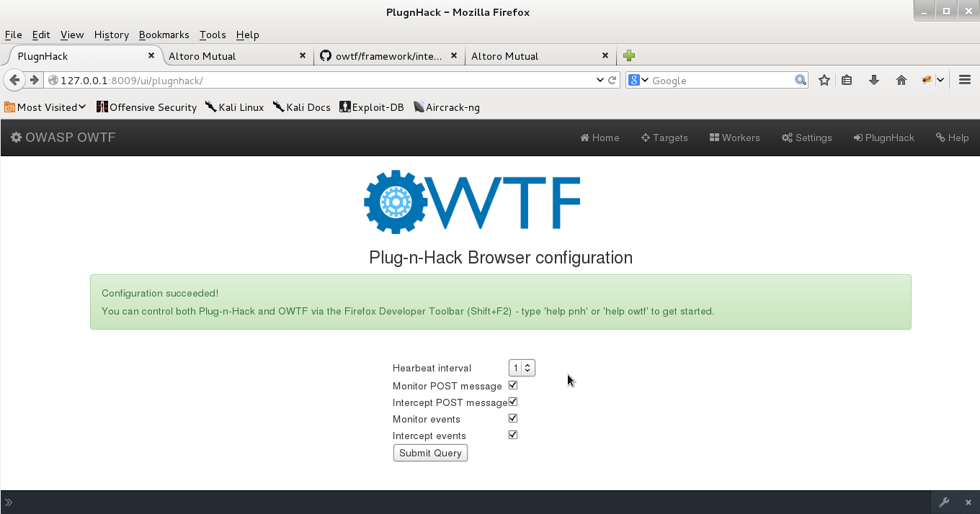The height and width of the screenshot is (514, 980).
Task: Open the search engine selector dropdown
Action: [638, 80]
